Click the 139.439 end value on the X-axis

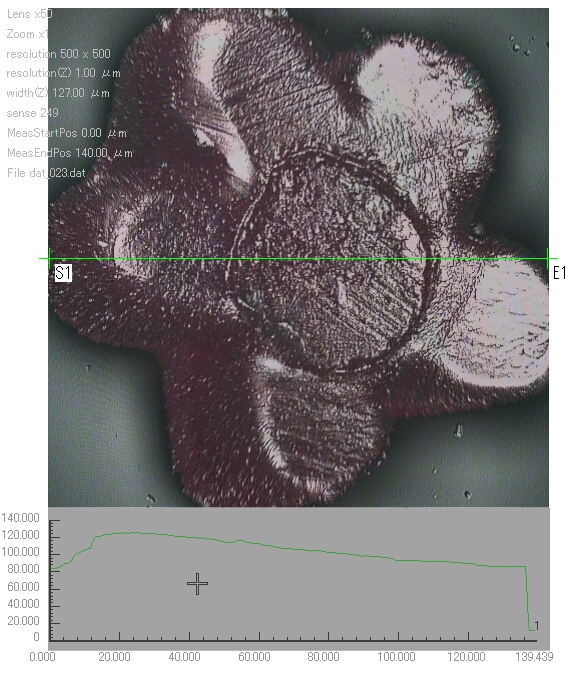(x=534, y=657)
